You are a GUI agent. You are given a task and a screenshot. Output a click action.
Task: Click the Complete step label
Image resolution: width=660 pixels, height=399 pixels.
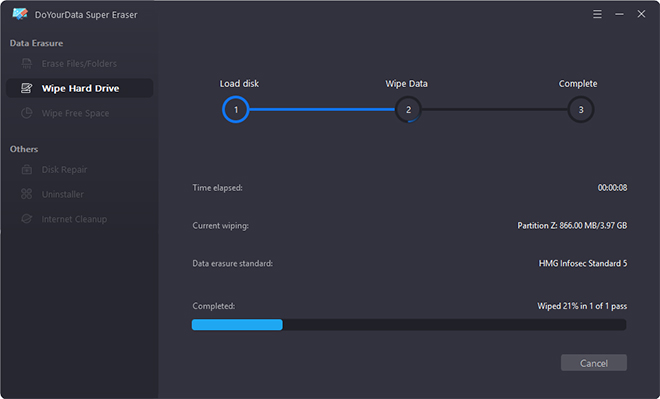pyautogui.click(x=578, y=83)
